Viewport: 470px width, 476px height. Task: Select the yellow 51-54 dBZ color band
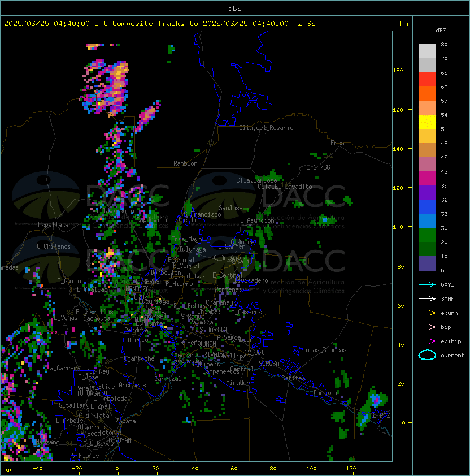pos(427,122)
